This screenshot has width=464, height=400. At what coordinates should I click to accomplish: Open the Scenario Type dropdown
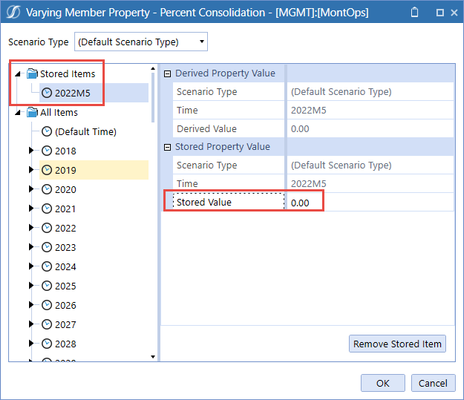click(141, 42)
